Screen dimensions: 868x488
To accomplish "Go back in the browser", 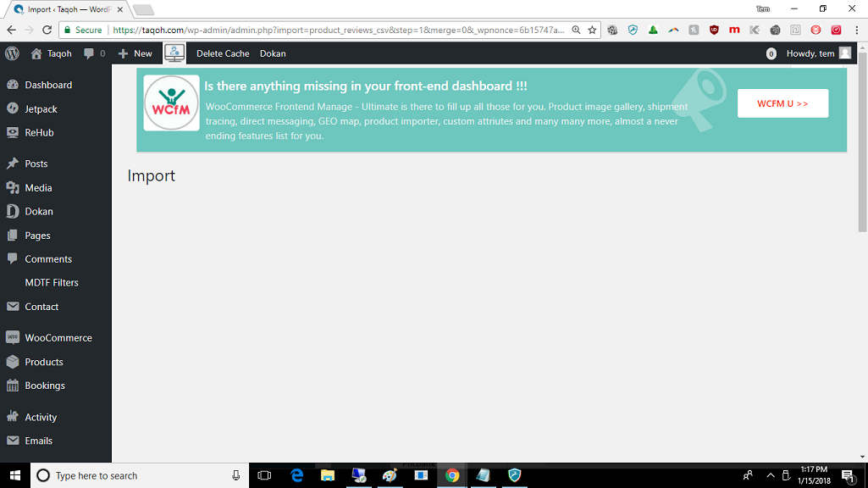I will [12, 30].
